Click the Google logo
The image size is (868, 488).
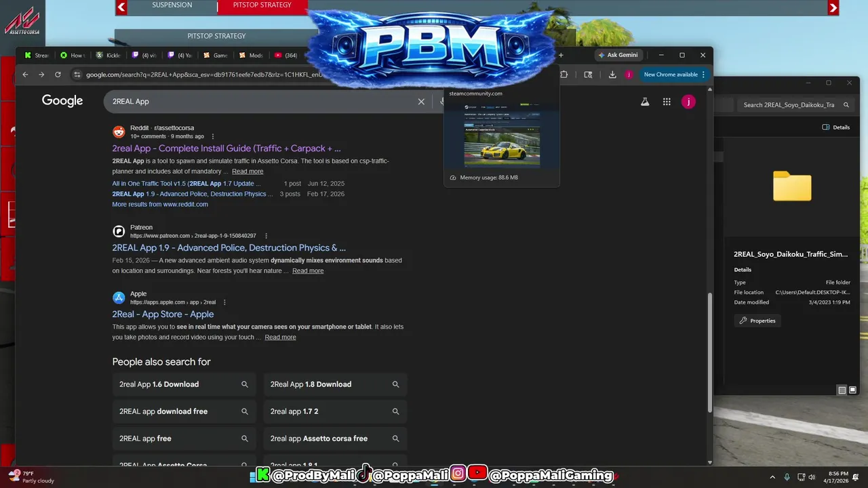pos(62,101)
